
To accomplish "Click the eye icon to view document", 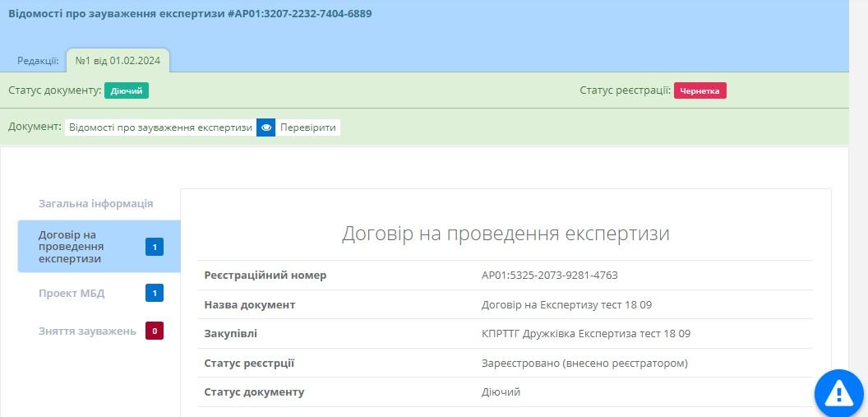I will (265, 127).
